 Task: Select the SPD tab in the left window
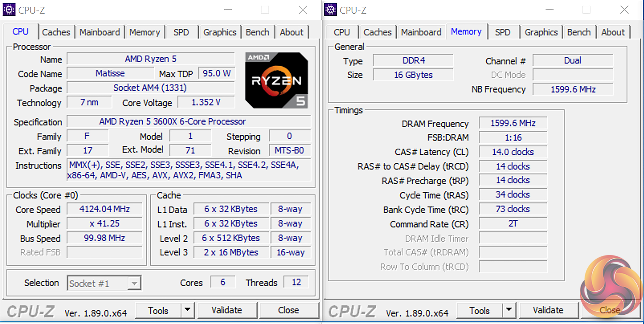(181, 32)
